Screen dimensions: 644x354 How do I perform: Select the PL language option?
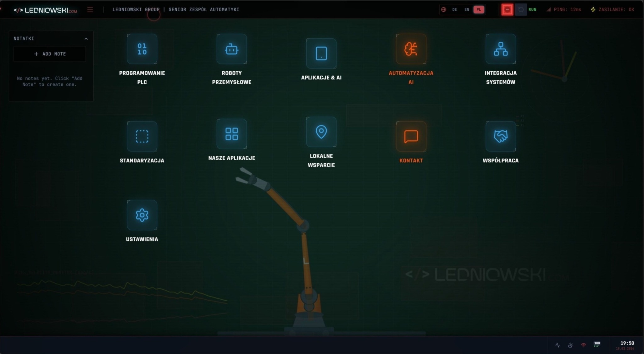[x=479, y=10]
